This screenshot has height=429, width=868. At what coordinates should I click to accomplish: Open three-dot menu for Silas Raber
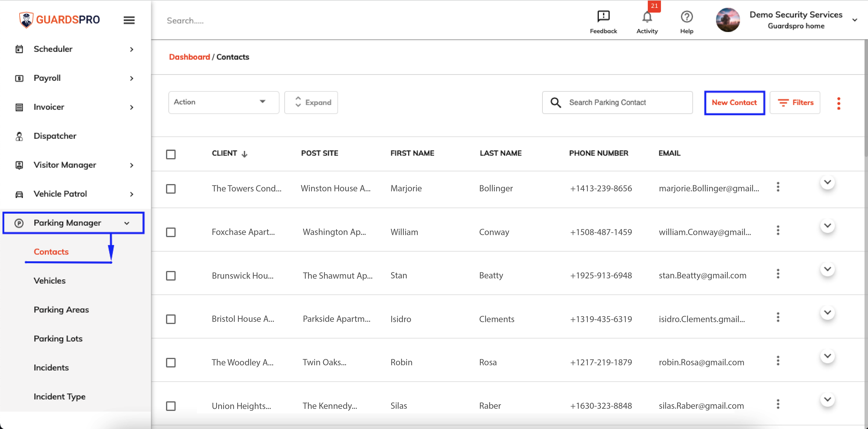[x=778, y=404]
